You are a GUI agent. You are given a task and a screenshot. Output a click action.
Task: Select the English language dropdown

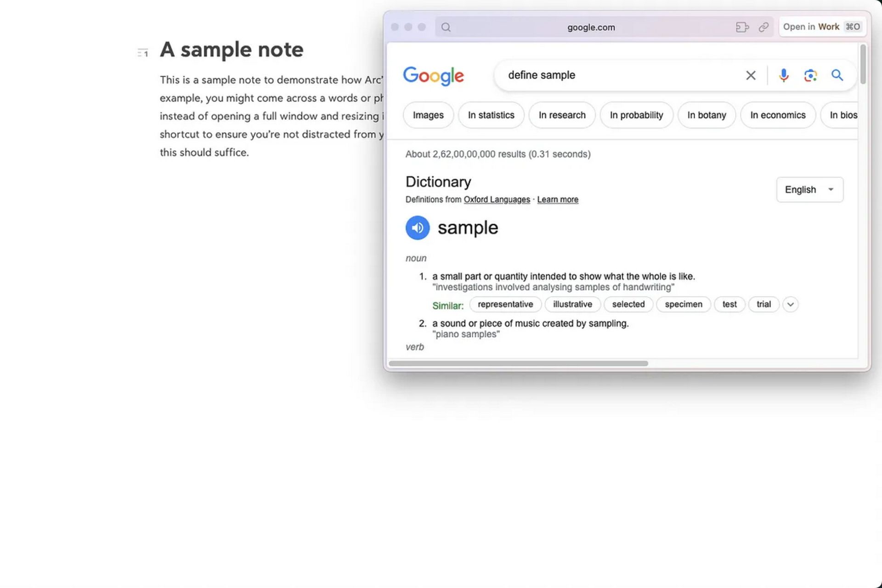click(809, 189)
